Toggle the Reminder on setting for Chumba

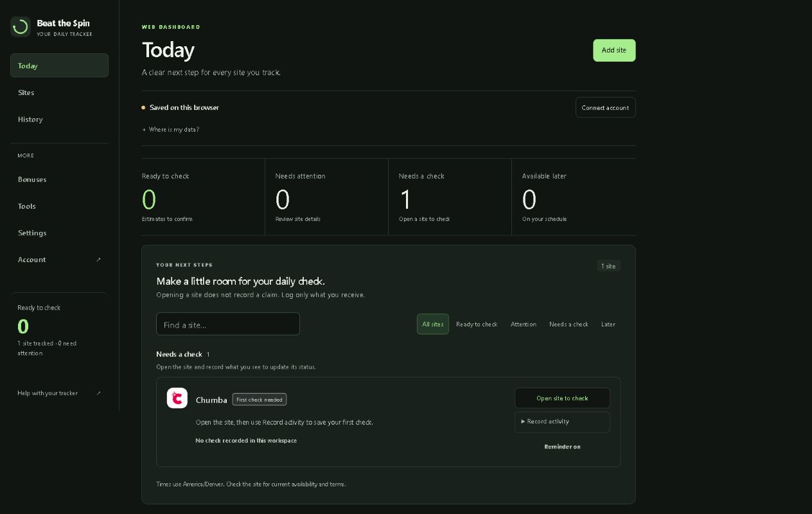(562, 447)
